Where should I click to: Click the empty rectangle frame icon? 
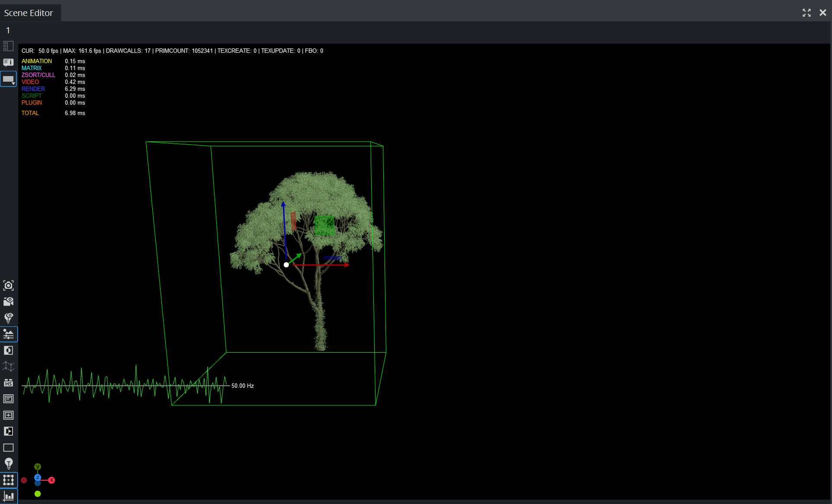click(x=8, y=447)
